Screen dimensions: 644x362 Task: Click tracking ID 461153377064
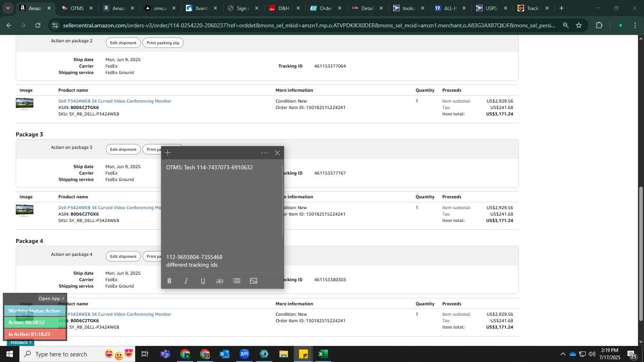tap(330, 66)
